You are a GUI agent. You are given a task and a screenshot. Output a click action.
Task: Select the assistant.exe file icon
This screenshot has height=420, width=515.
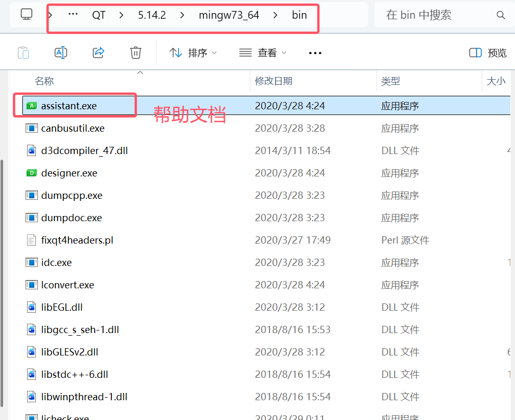(x=32, y=106)
